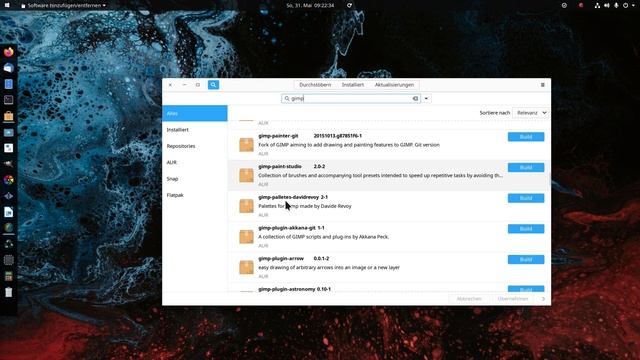640x360 pixels.
Task: Switch to the Installiert tab in the header
Action: pos(353,85)
